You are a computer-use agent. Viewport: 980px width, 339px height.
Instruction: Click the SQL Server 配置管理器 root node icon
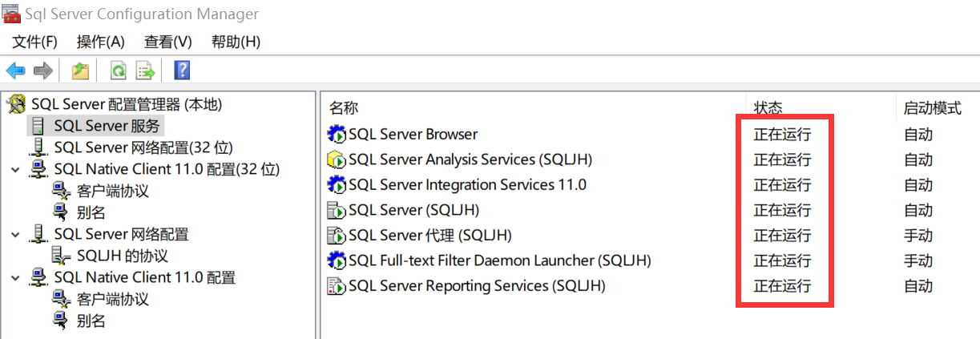click(x=17, y=104)
